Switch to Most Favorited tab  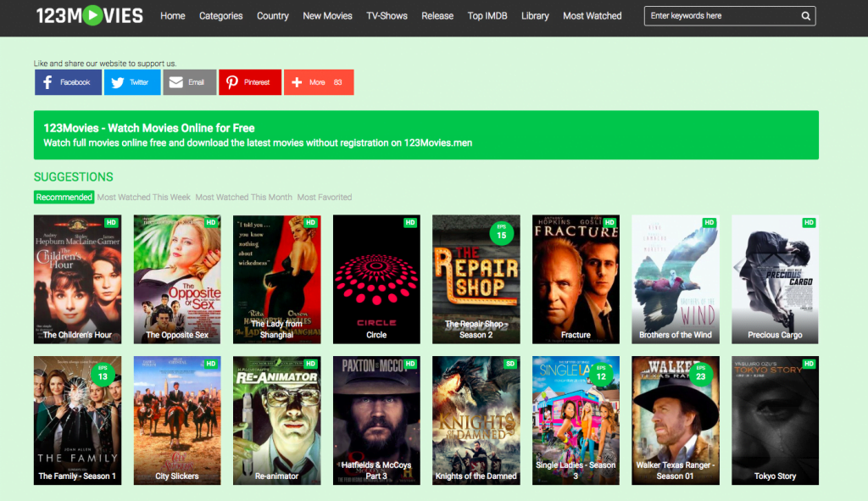(x=325, y=197)
